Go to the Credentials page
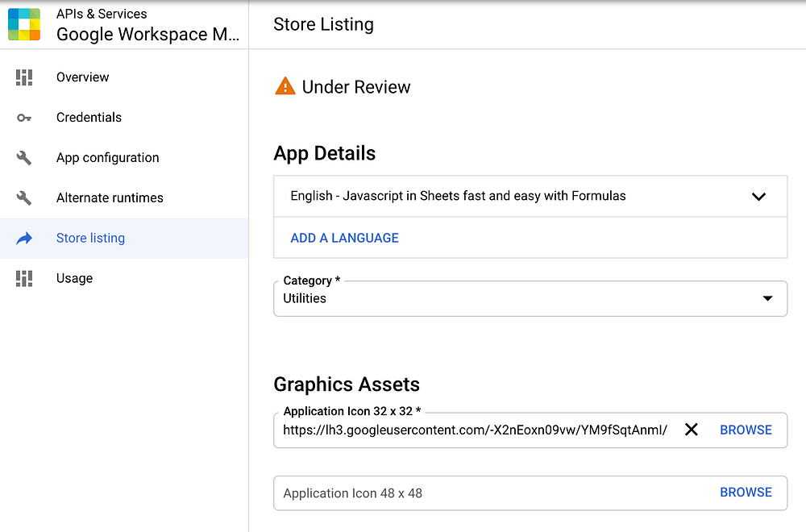Viewport: 806px width, 532px height. pyautogui.click(x=89, y=118)
